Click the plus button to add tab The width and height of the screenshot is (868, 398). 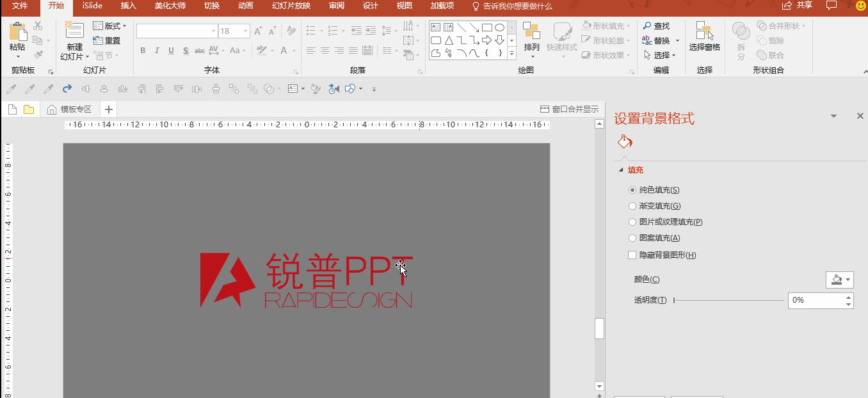109,109
